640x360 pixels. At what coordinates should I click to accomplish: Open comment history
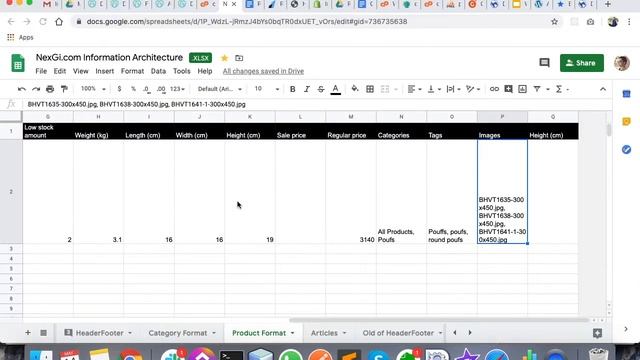coord(544,63)
